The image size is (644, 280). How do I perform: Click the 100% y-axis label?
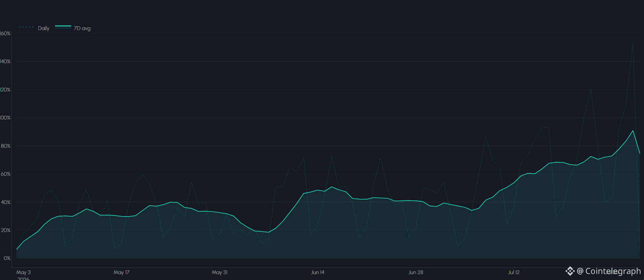coord(5,118)
